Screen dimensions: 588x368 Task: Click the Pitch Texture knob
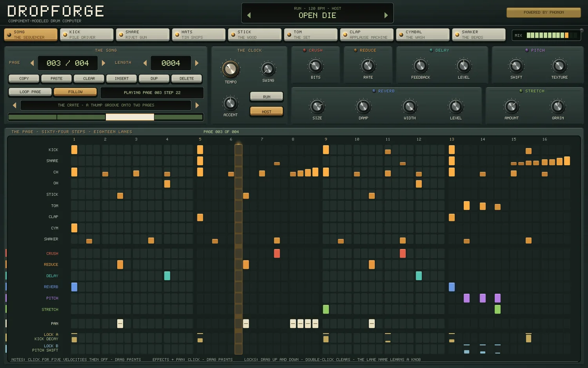[559, 66]
